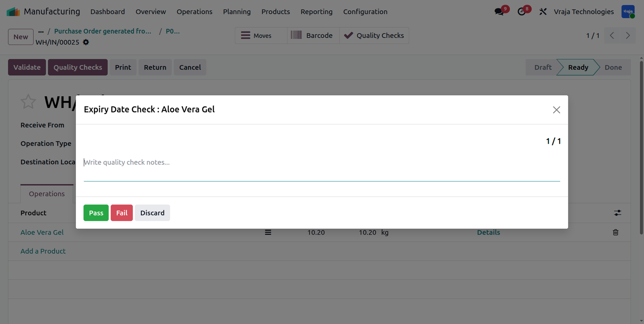The image size is (644, 324).
Task: Click the Discard button in dialog
Action: [x=152, y=213]
